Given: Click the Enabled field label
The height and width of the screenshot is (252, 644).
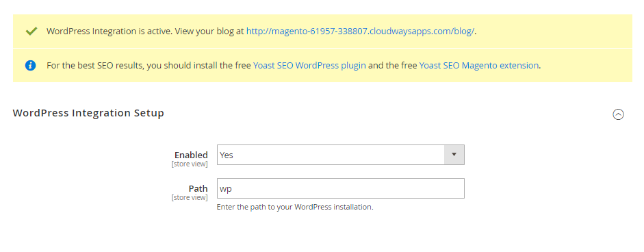Looking at the screenshot, I should point(191,155).
